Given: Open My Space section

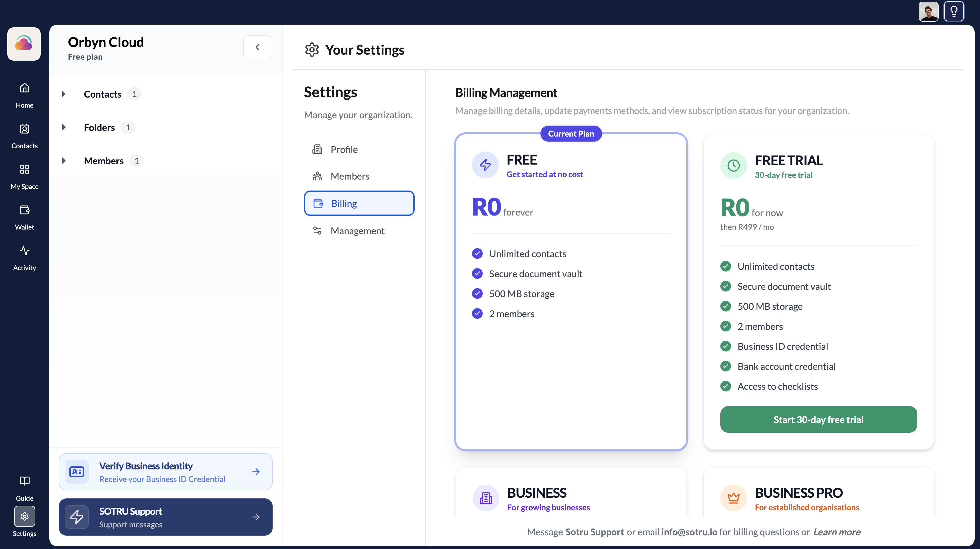Looking at the screenshot, I should 24,177.
